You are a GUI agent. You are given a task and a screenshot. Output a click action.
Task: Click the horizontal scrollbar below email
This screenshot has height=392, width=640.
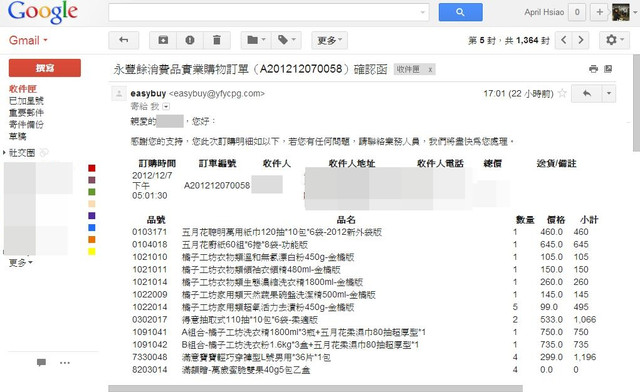click(x=316, y=388)
